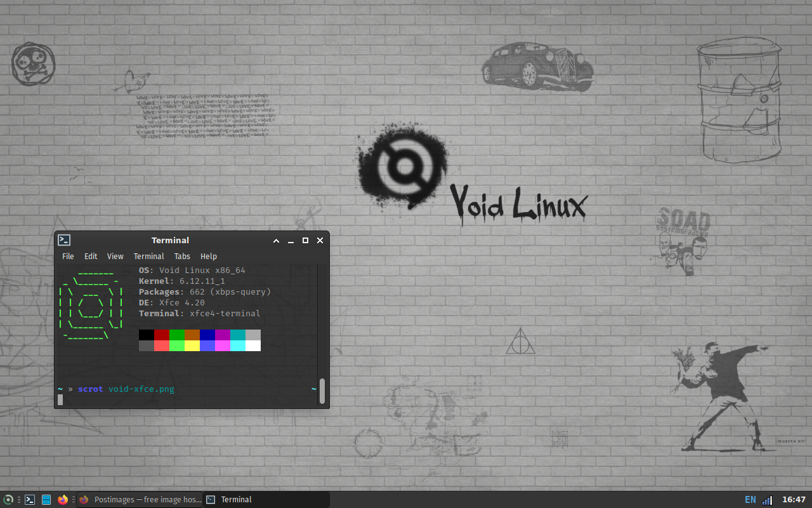Open the File menu in Terminal
The height and width of the screenshot is (508, 812).
tap(68, 257)
